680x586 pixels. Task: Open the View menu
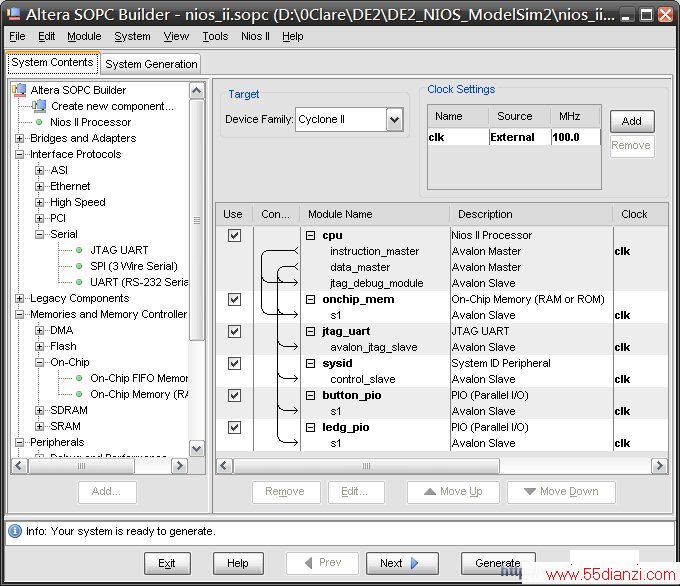pyautogui.click(x=176, y=36)
